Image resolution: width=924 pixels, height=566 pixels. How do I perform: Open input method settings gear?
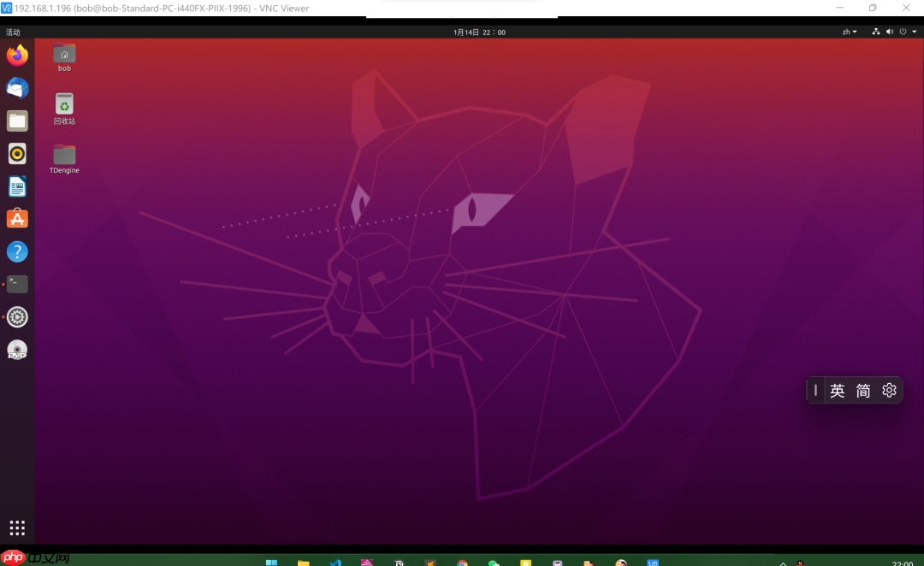point(889,390)
